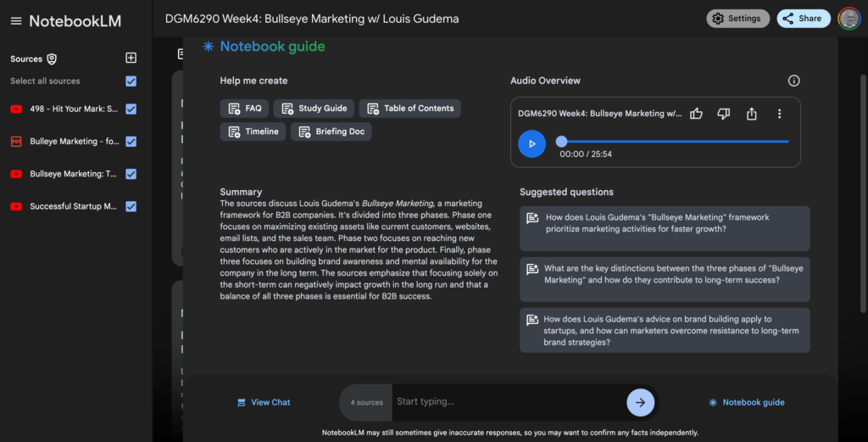Share the Audio Overview via export icon
Image resolution: width=868 pixels, height=442 pixels.
coord(751,114)
